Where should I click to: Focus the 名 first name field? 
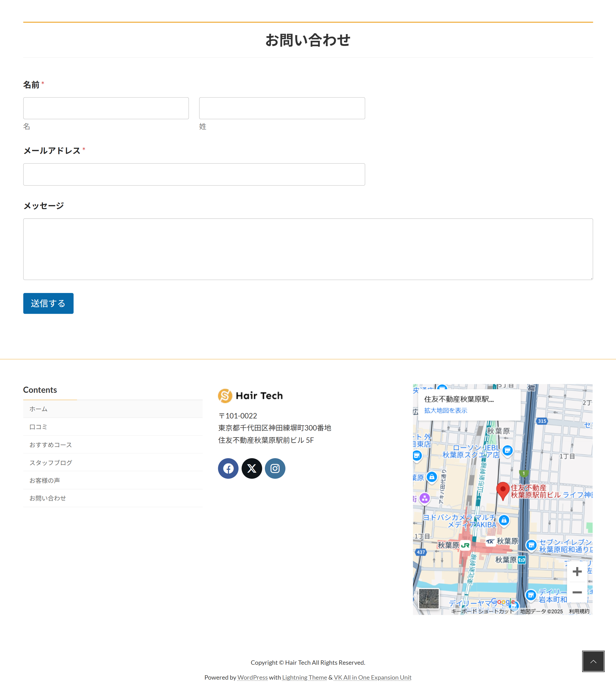click(106, 108)
